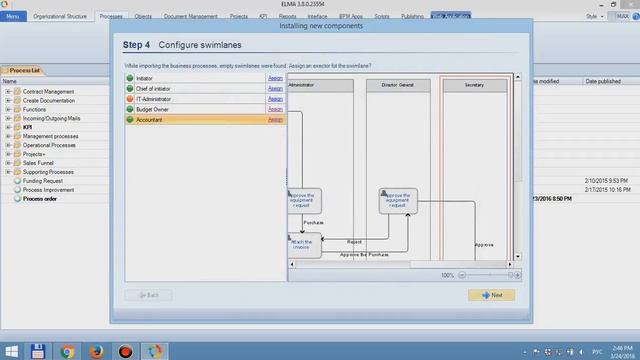This screenshot has height=360, width=640.
Task: Launch Chrome from the taskbar
Action: [x=67, y=351]
